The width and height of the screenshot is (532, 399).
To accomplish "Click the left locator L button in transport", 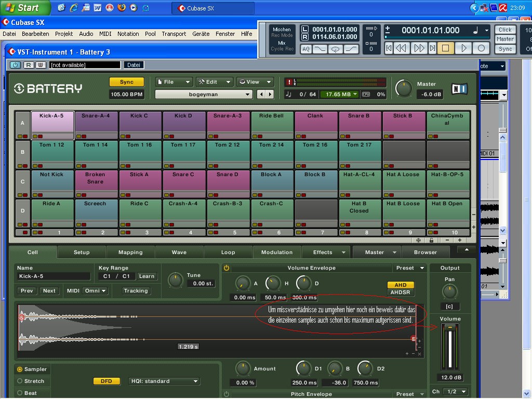I will 305,29.
